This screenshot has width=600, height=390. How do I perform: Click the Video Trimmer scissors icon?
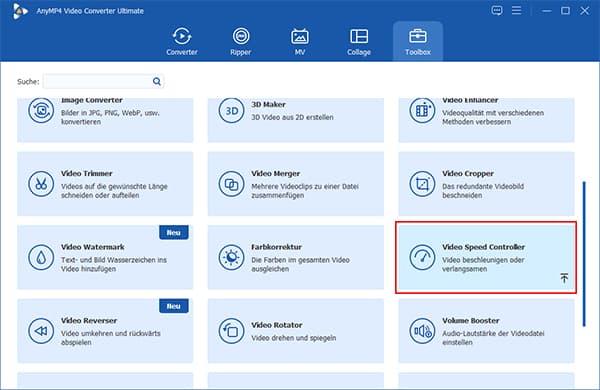tap(41, 184)
